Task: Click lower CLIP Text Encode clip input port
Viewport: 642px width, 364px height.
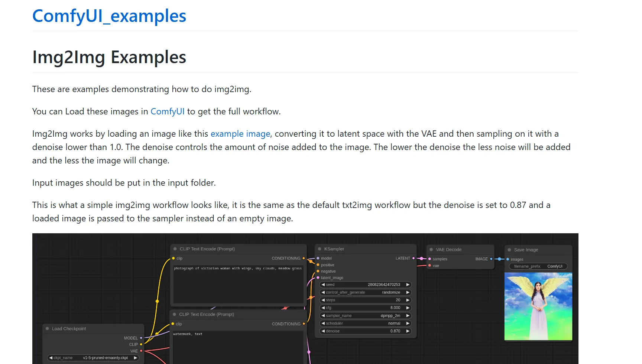Action: tap(173, 324)
